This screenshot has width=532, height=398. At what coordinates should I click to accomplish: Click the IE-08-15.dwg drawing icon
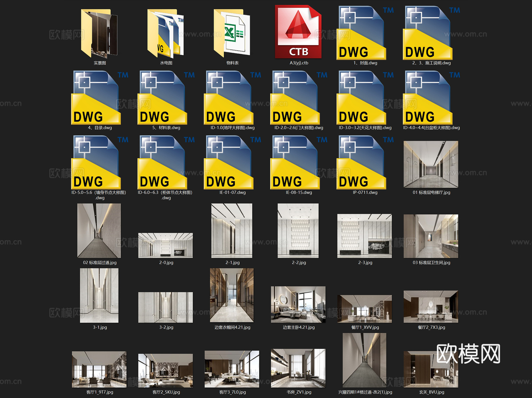tap(299, 162)
